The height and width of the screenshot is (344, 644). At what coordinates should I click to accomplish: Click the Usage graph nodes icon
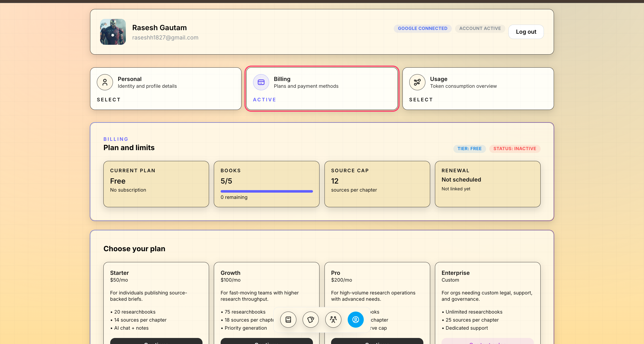(417, 82)
